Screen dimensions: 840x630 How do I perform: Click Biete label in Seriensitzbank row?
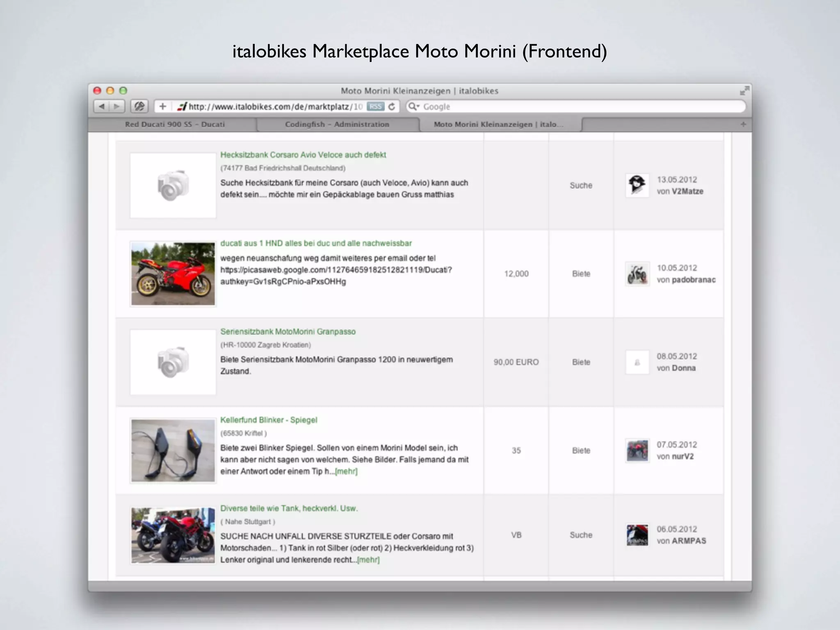[581, 362]
